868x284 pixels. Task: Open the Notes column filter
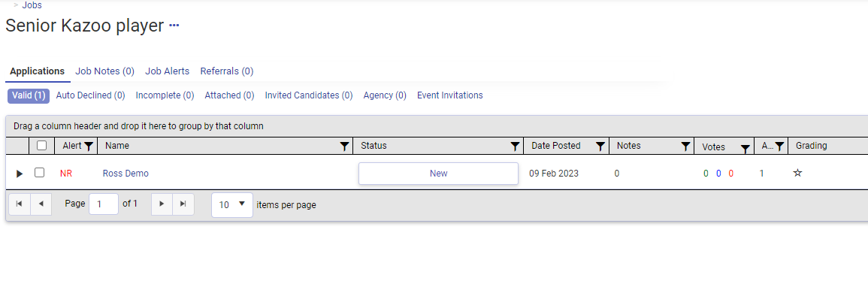coord(685,147)
